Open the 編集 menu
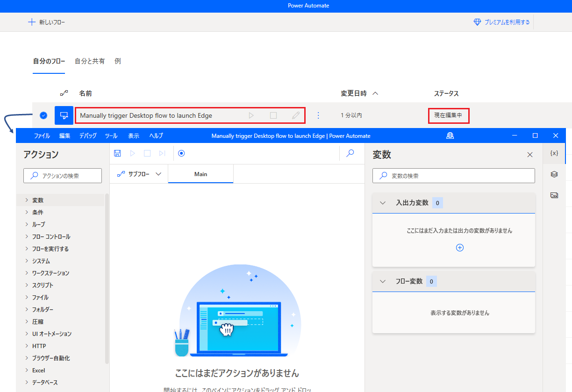This screenshot has height=392, width=572. click(x=64, y=136)
